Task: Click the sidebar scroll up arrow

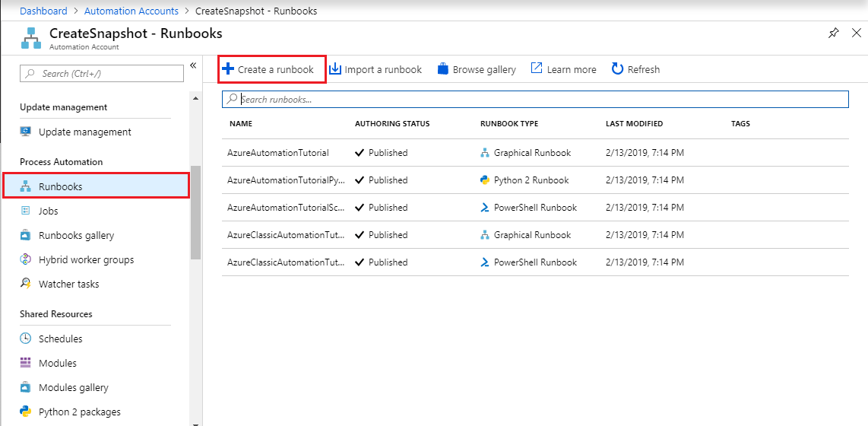Action: click(195, 98)
